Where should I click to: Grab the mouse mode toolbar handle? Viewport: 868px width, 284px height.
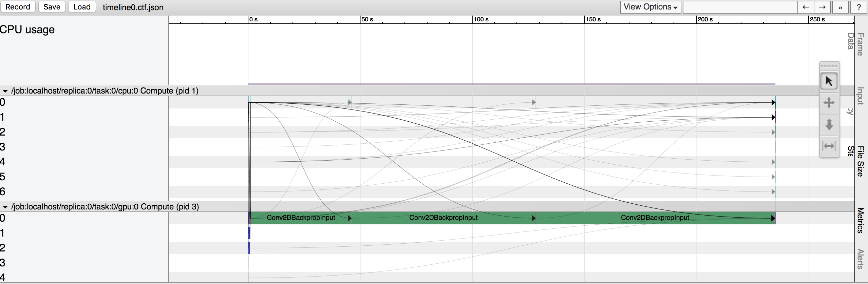829,65
